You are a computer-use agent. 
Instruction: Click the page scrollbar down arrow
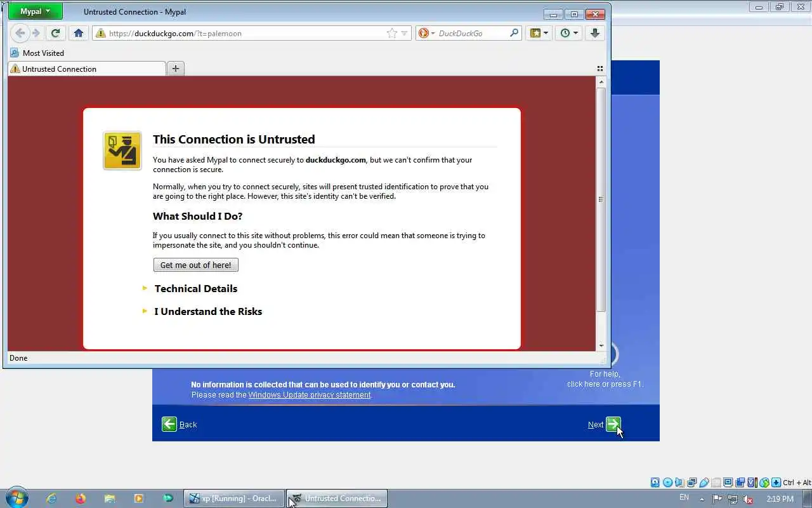click(601, 345)
